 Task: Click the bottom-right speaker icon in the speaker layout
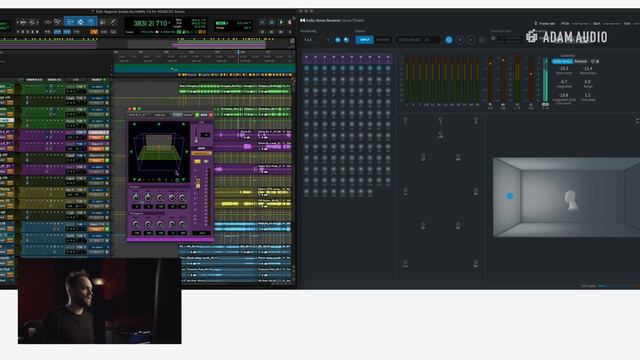[x=476, y=264]
